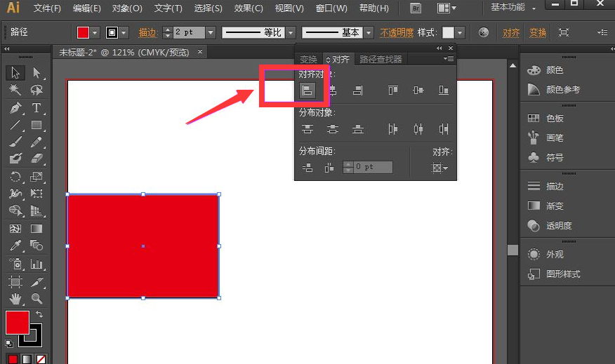Click horizontal align left in Align panel
Viewport: 615px width, 364px height.
pos(307,90)
